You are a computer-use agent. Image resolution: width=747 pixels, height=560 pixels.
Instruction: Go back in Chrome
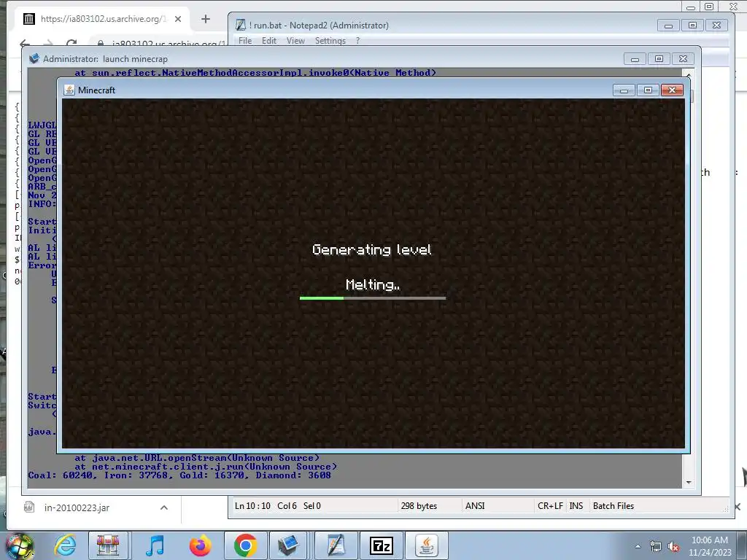[x=26, y=44]
